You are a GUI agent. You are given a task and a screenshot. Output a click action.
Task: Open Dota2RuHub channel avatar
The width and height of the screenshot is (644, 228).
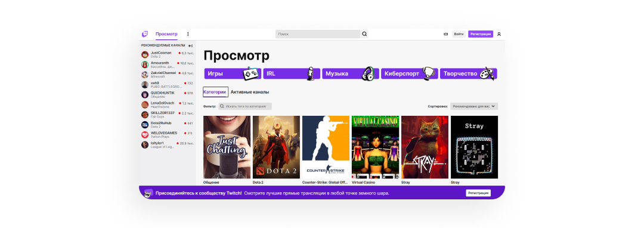(x=145, y=125)
